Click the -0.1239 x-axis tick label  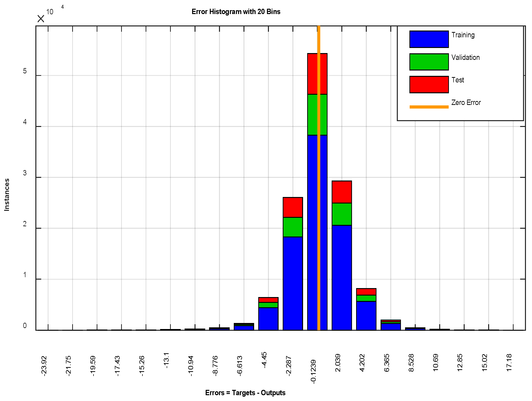tap(313, 371)
